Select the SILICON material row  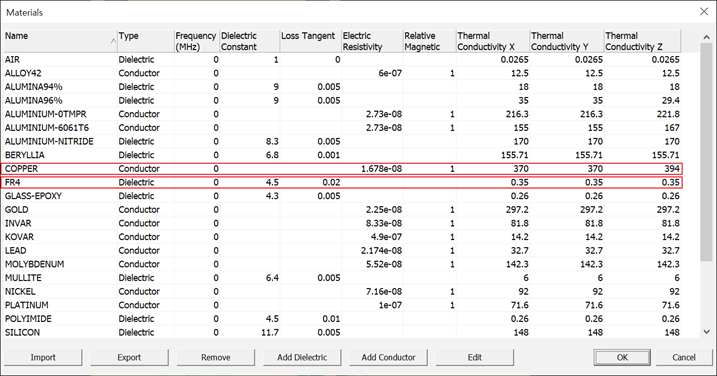tap(343, 333)
